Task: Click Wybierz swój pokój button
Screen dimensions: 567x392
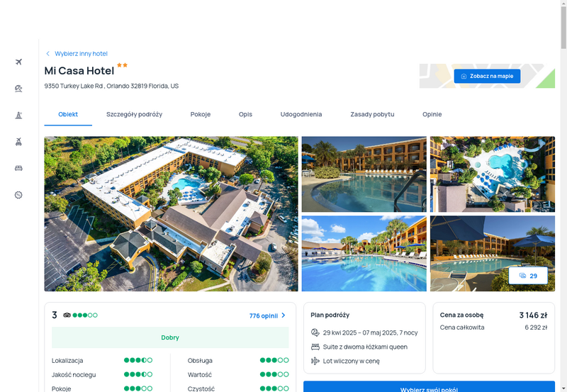Action: (x=429, y=386)
